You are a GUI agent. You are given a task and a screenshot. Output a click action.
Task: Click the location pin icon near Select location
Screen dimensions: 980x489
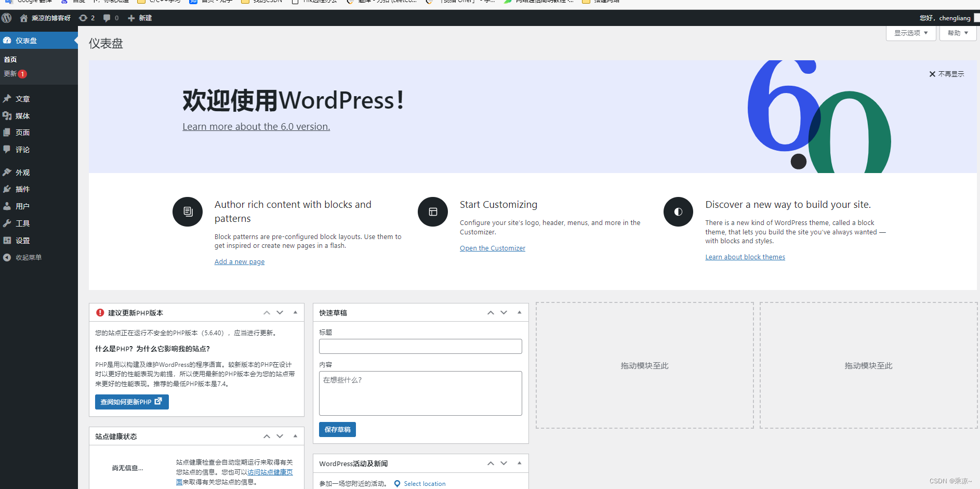point(398,484)
